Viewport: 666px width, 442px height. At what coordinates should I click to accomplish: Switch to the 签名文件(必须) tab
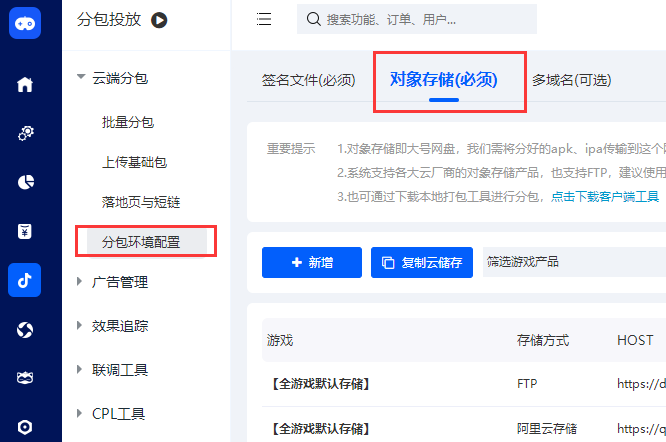click(x=308, y=81)
